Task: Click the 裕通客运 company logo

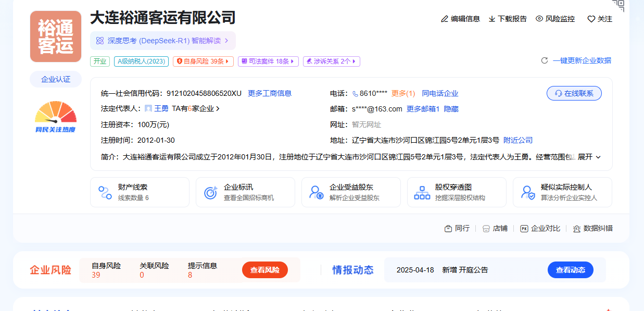Action: point(56,36)
